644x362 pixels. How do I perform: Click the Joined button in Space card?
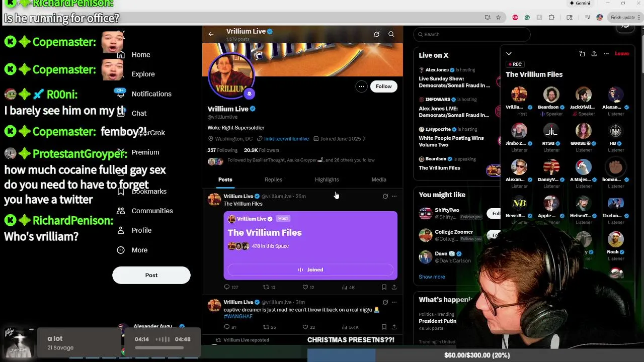(310, 269)
